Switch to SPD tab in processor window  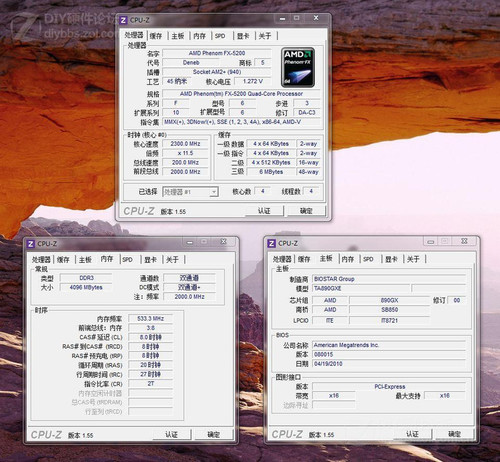coord(220,36)
